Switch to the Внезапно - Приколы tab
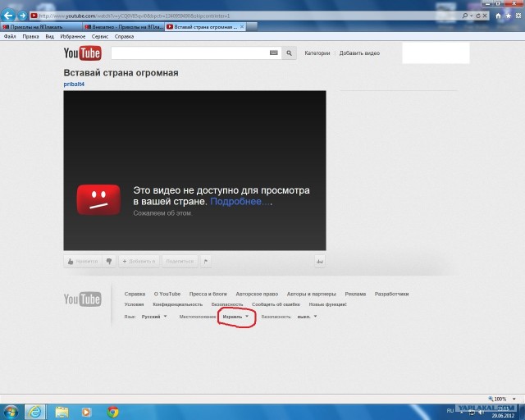The image size is (525, 420). tap(124, 27)
